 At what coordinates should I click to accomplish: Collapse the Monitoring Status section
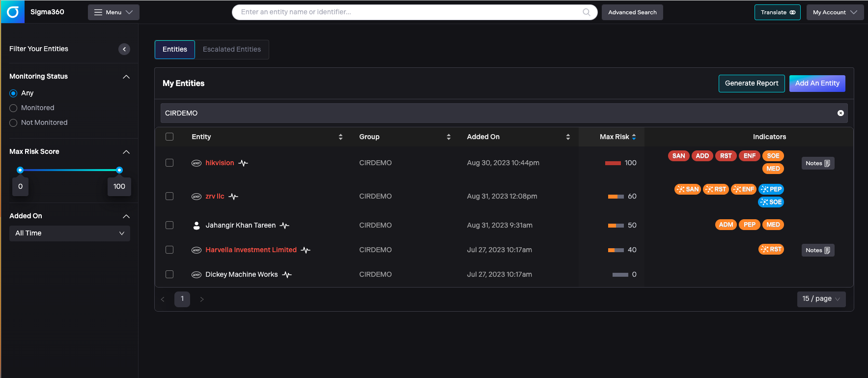[x=126, y=77]
